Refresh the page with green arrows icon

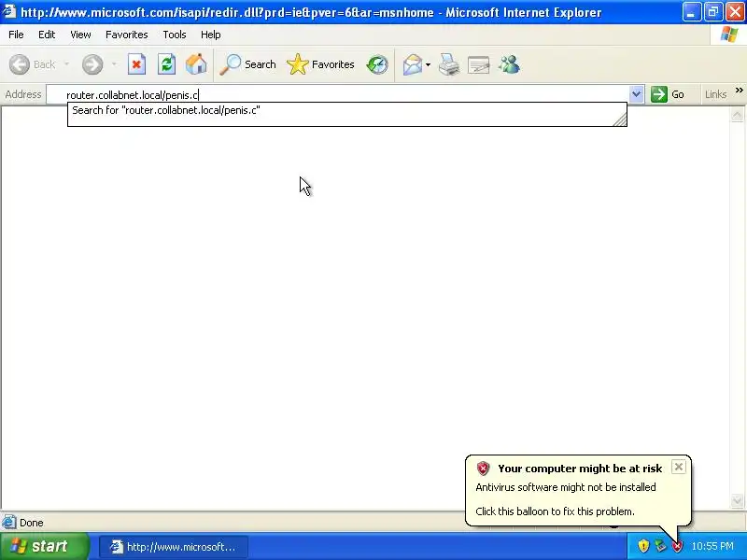(166, 64)
